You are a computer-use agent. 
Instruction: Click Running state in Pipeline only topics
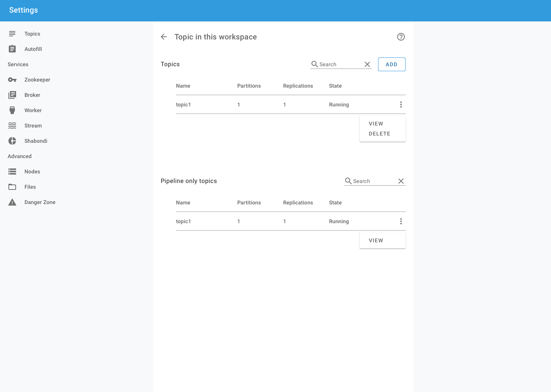(339, 221)
